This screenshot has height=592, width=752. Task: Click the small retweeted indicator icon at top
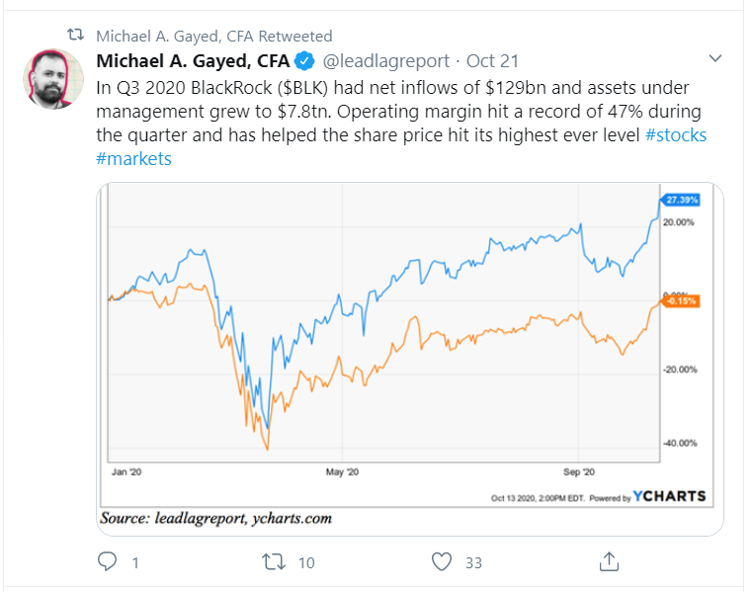click(x=74, y=36)
